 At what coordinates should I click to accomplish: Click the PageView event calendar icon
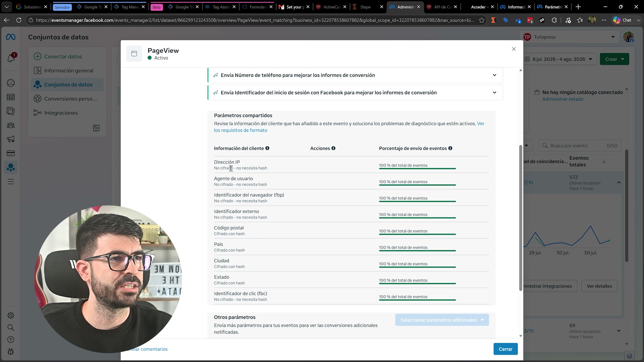(x=134, y=54)
